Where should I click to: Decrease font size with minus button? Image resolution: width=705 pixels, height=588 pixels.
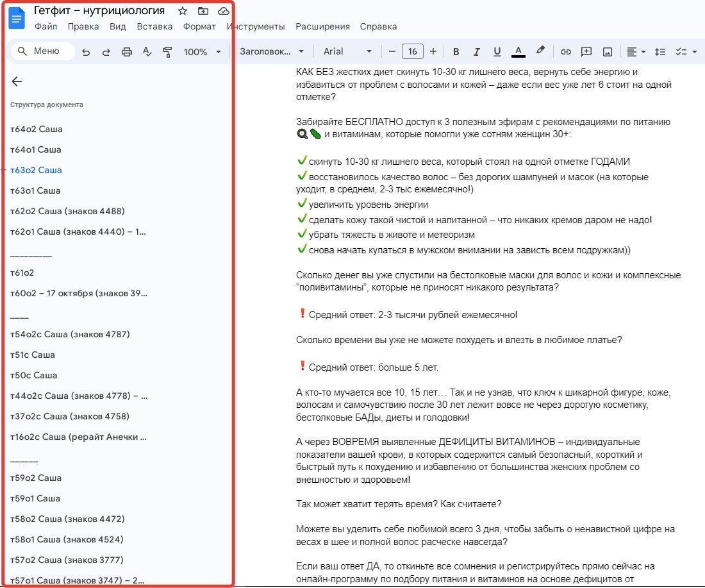[x=392, y=52]
